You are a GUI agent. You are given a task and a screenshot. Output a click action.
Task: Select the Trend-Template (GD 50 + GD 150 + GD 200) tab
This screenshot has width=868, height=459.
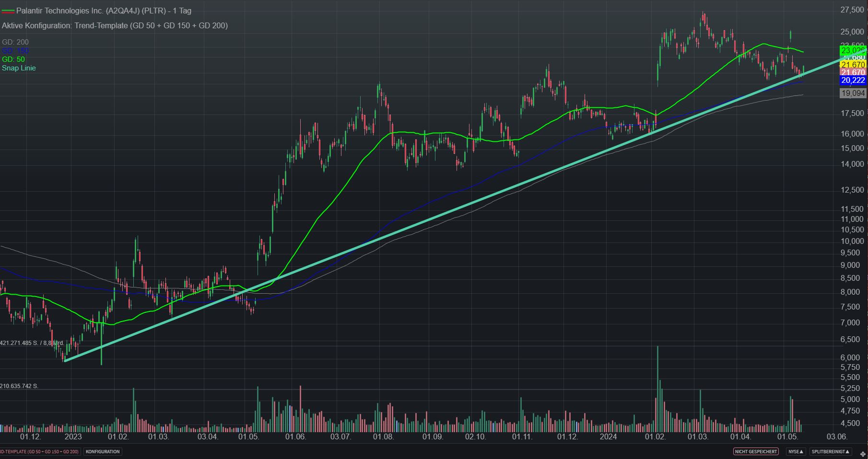click(x=39, y=452)
